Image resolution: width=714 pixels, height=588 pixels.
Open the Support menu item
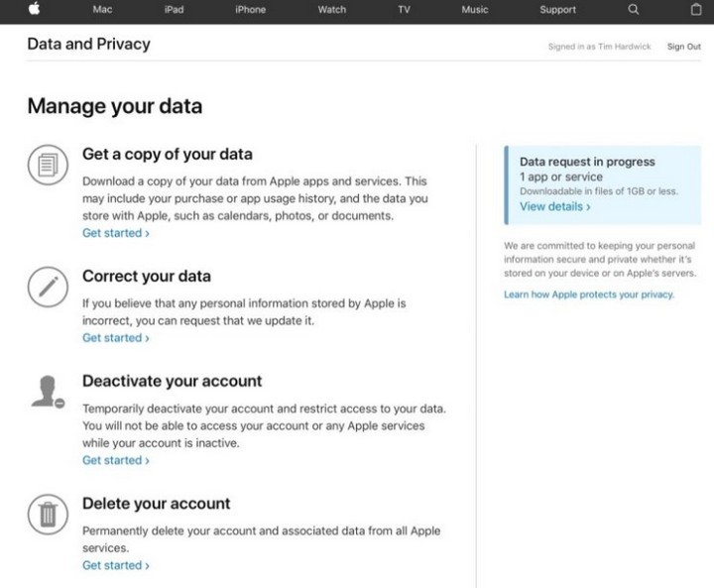pyautogui.click(x=557, y=10)
